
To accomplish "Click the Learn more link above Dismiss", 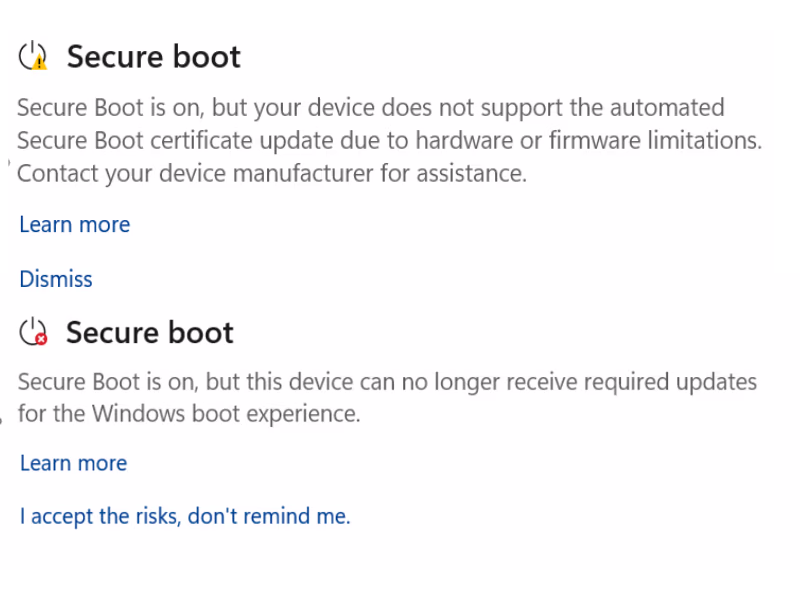I will click(x=74, y=224).
